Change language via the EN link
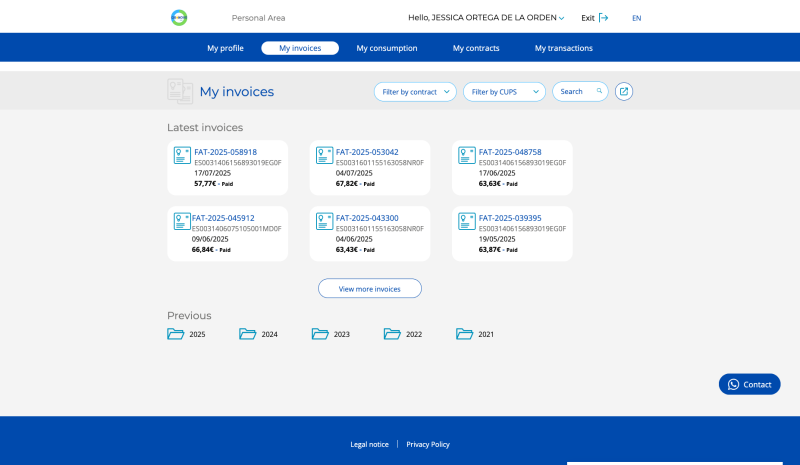800x465 pixels. 636,18
